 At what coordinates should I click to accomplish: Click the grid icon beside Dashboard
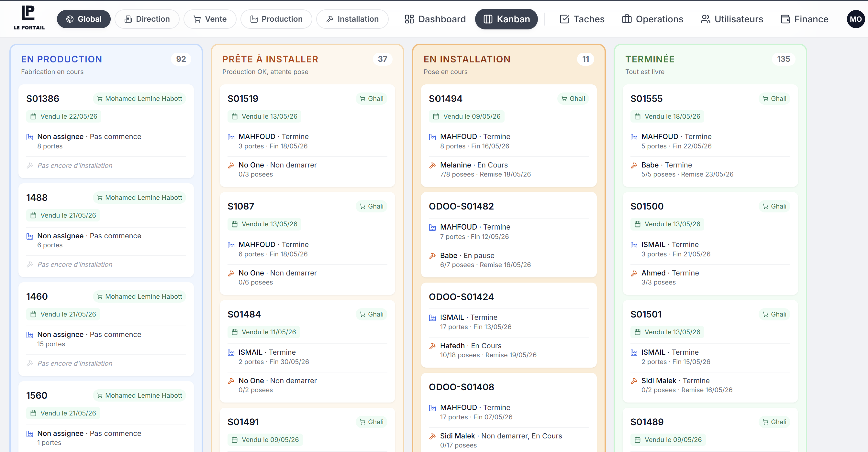pyautogui.click(x=409, y=19)
